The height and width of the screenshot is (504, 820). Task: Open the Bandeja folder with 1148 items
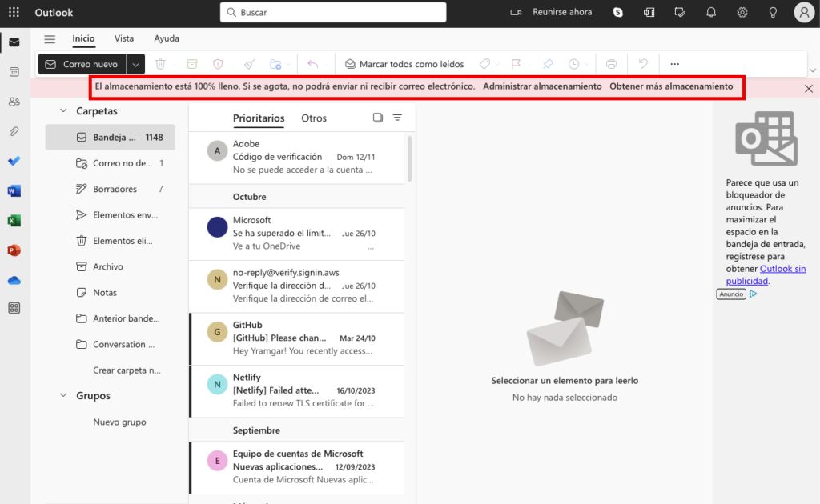click(x=111, y=138)
